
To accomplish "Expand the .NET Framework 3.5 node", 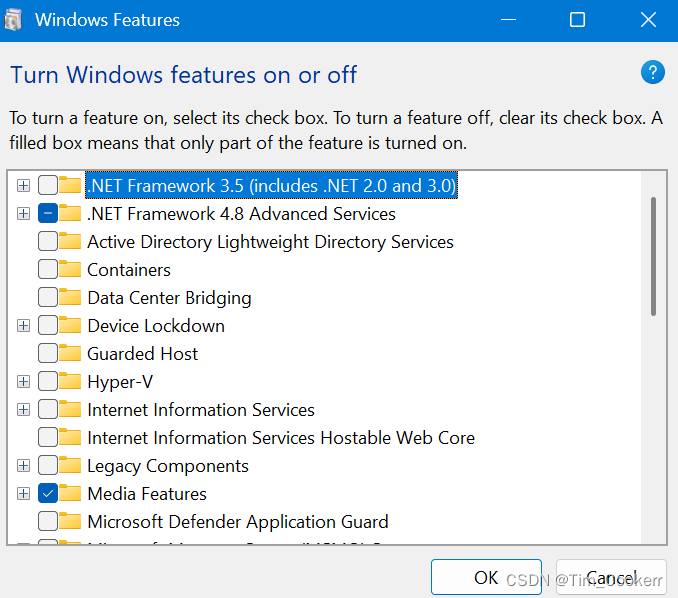I will pyautogui.click(x=23, y=185).
